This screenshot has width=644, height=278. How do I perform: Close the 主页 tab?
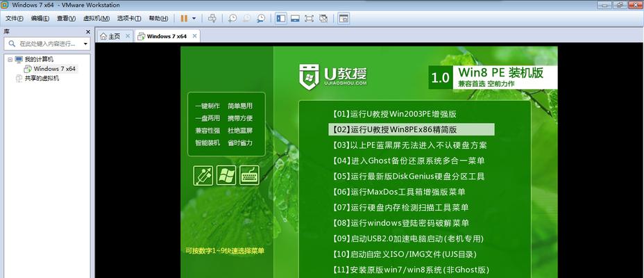pyautogui.click(x=128, y=36)
